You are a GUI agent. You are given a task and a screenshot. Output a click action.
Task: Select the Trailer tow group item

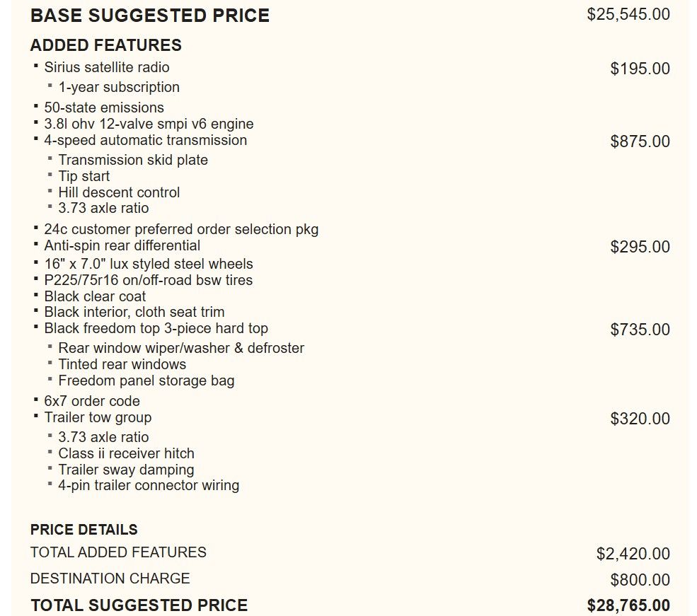click(x=98, y=417)
